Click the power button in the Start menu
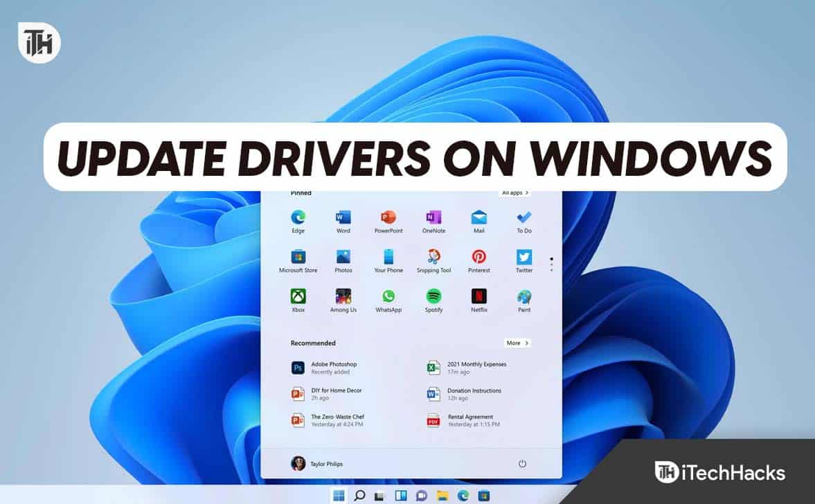 click(522, 463)
